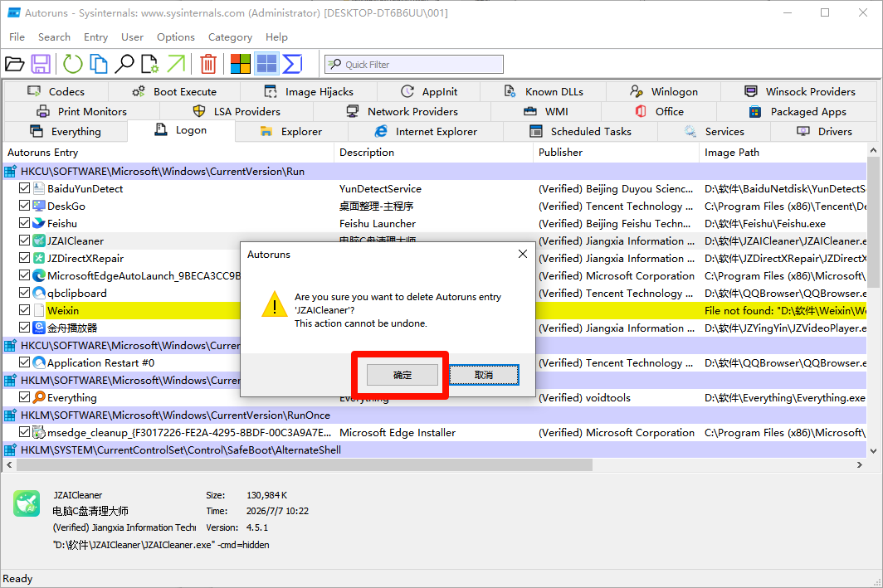
Task: Uncheck the DeskGo checkbox
Action: pos(24,206)
